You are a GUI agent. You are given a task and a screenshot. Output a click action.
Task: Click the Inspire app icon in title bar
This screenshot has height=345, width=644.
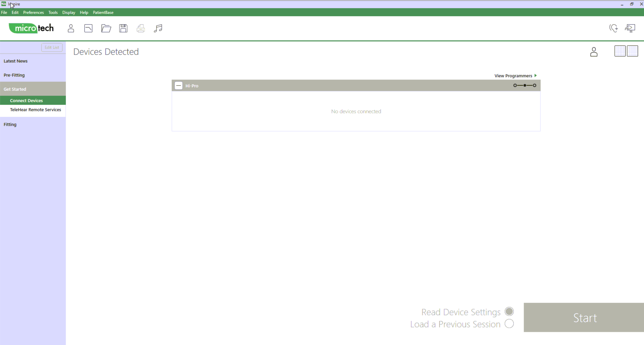(x=4, y=4)
